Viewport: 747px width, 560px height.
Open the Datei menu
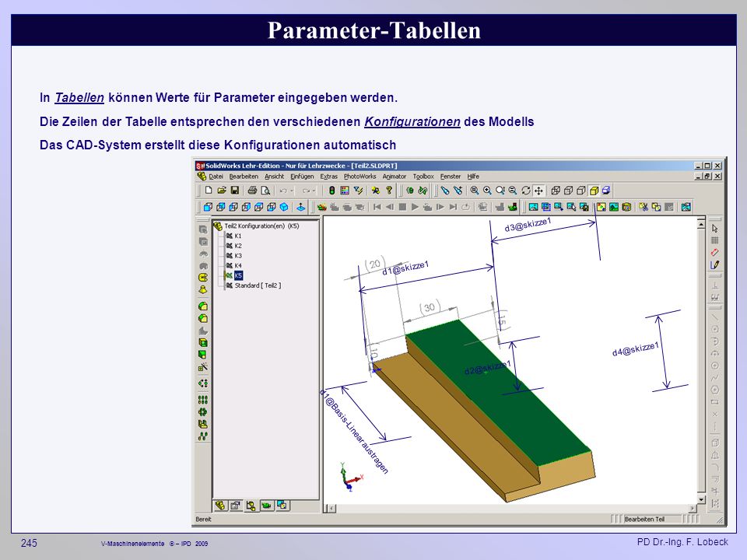click(x=216, y=177)
